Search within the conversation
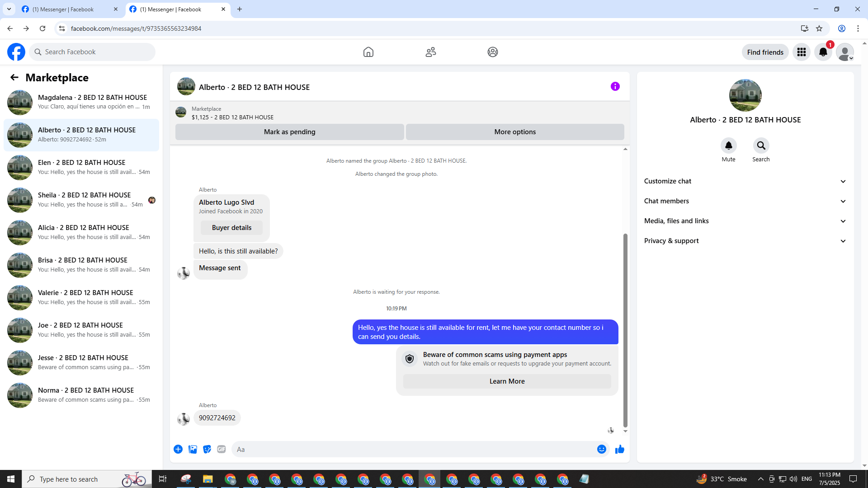This screenshot has width=868, height=488. [x=761, y=146]
